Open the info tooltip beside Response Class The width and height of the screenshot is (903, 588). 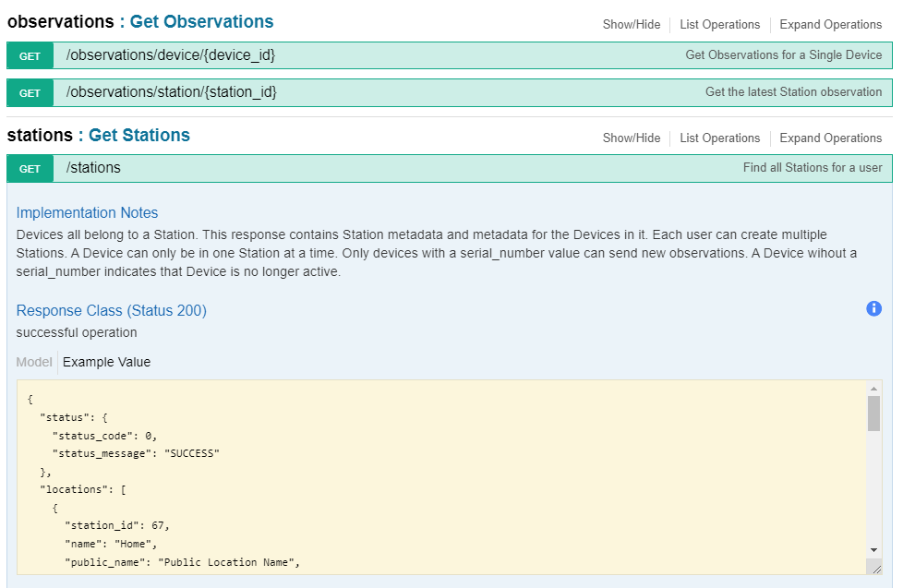(x=873, y=308)
